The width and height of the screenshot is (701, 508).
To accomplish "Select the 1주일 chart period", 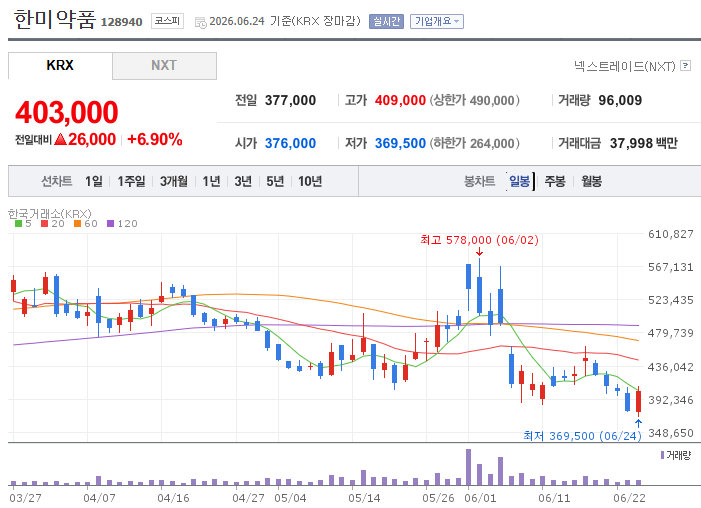I will [131, 181].
